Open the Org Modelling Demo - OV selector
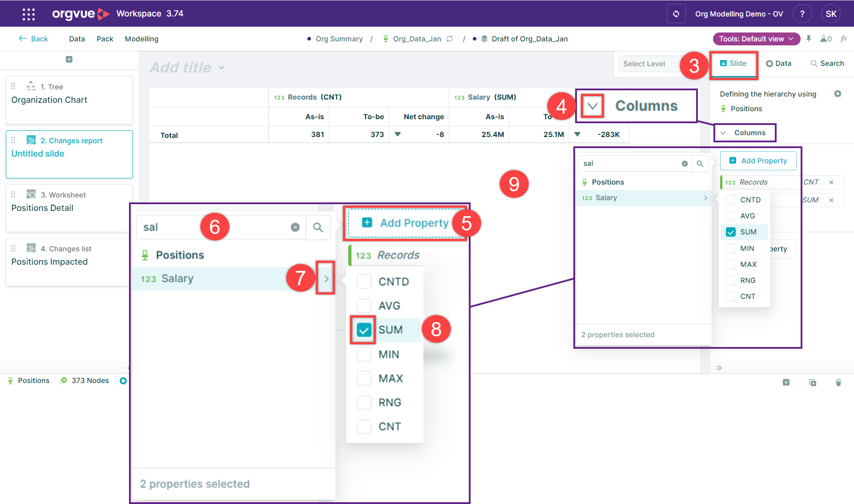This screenshot has width=854, height=504. [739, 14]
